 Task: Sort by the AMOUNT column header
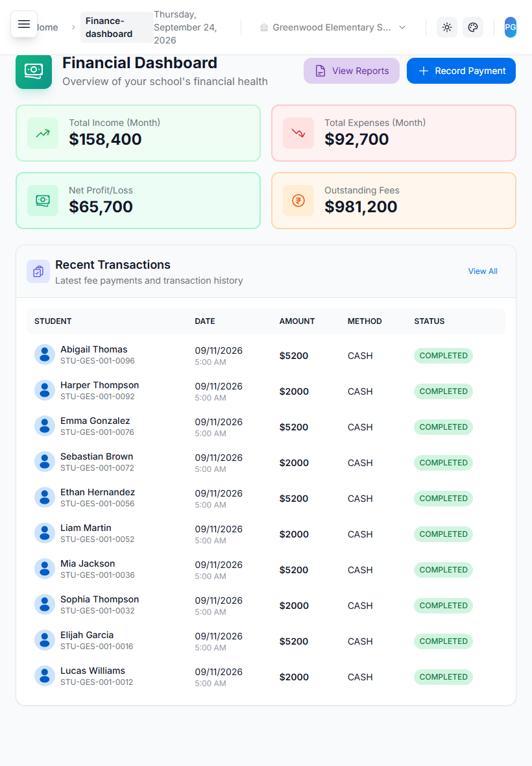click(x=296, y=321)
